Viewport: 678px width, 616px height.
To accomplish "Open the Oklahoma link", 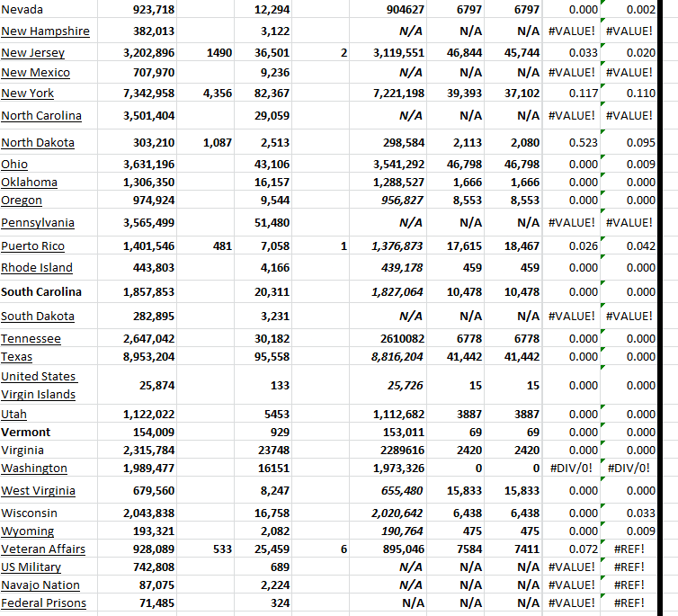I will [x=29, y=183].
